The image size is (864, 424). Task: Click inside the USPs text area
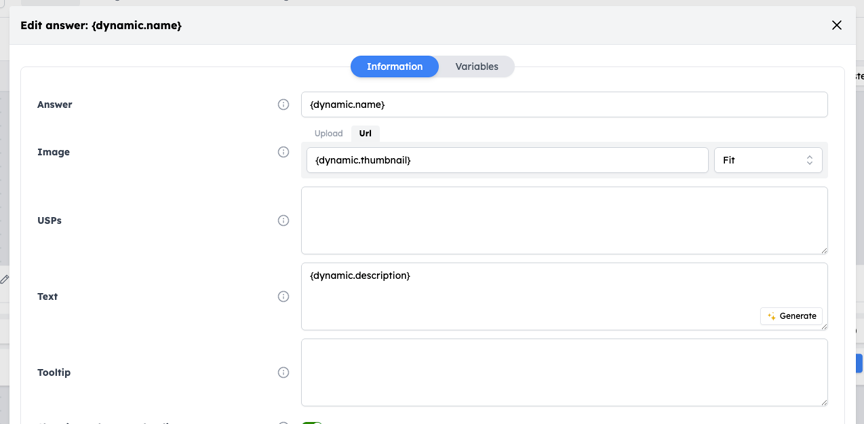click(564, 221)
